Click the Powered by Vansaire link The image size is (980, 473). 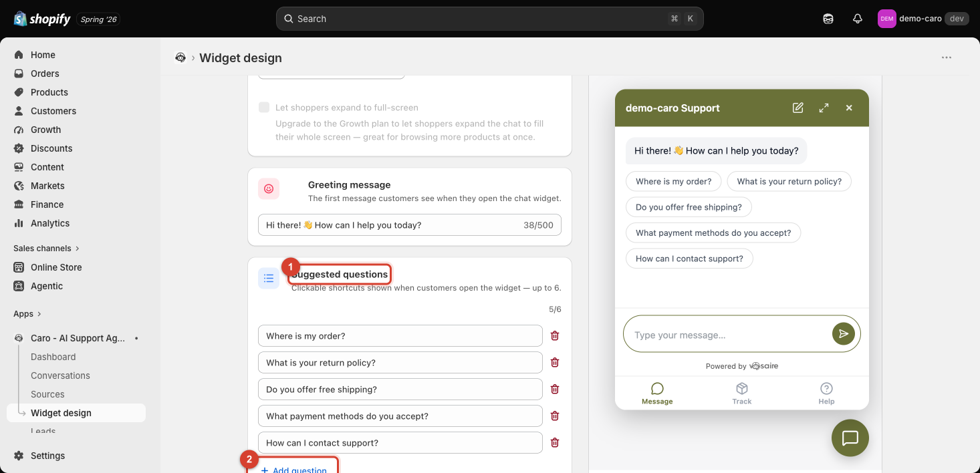742,366
